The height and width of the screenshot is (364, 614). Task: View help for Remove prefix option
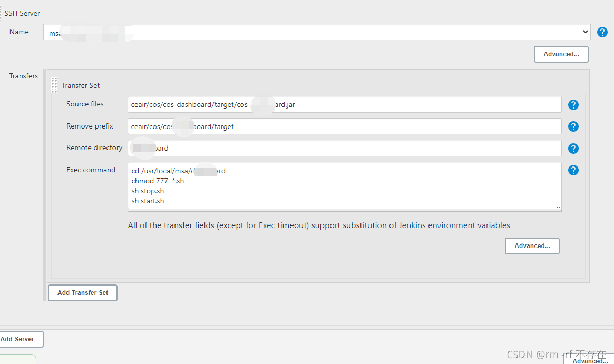coord(573,126)
